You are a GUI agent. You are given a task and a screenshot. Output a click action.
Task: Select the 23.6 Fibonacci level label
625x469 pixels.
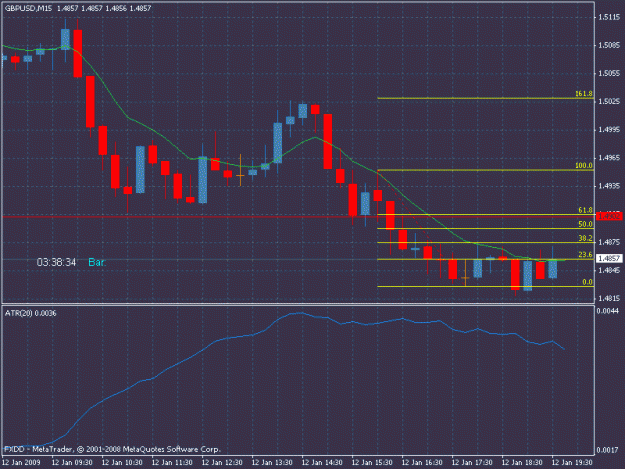pos(585,255)
